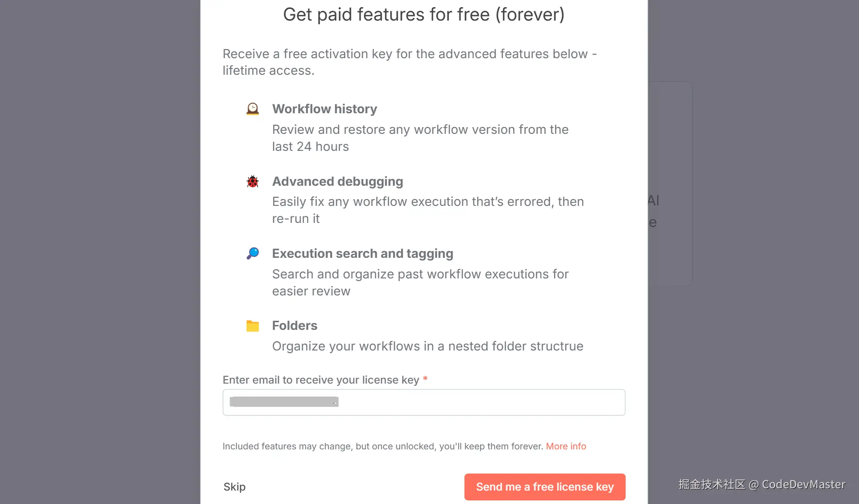Click the 'Enter email to receive' field label
The image size is (859, 504).
pos(321,380)
